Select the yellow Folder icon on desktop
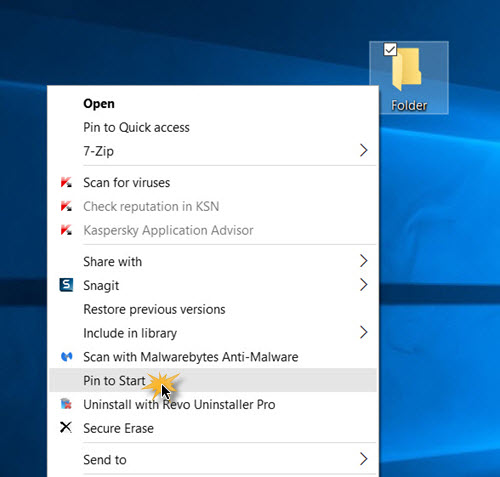This screenshot has height=477, width=500. 407,69
